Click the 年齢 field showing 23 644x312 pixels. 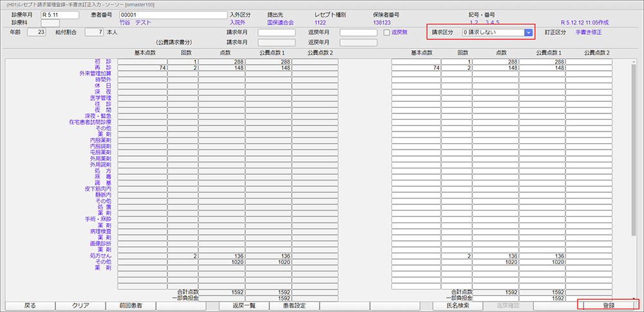[x=37, y=32]
